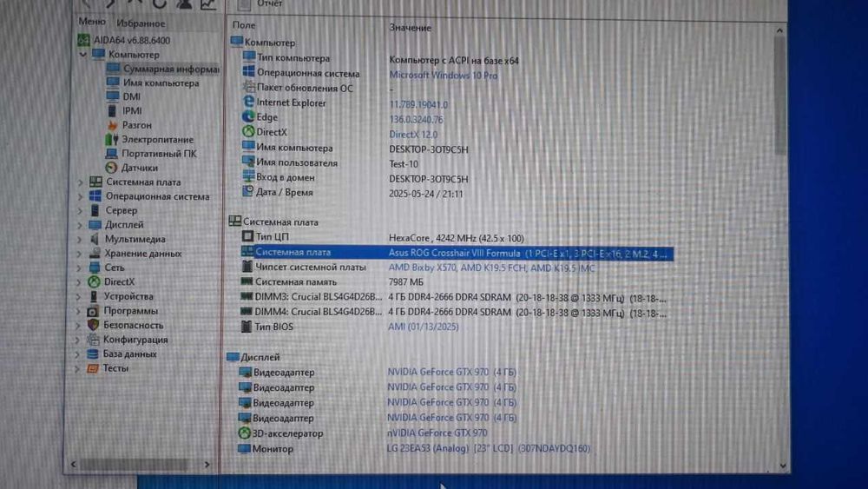Click the DMI monitor icon in tree
Image resolution: width=868 pixels, height=489 pixels.
point(113,96)
